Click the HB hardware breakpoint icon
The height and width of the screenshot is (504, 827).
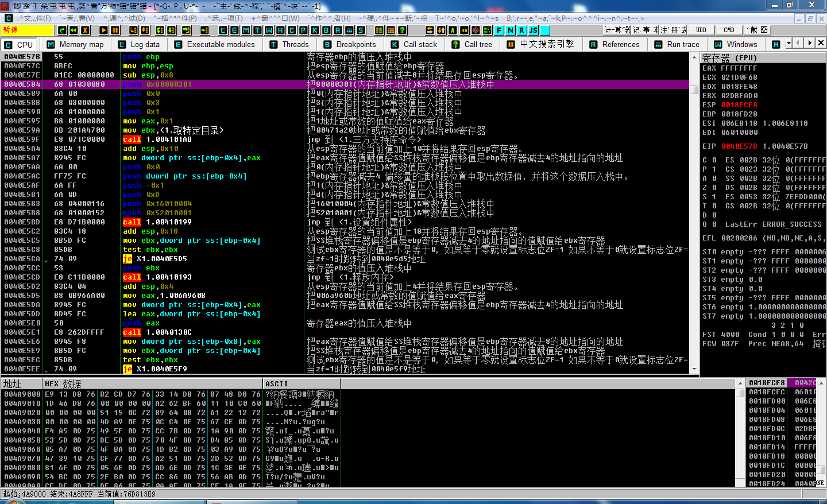pyautogui.click(x=464, y=30)
